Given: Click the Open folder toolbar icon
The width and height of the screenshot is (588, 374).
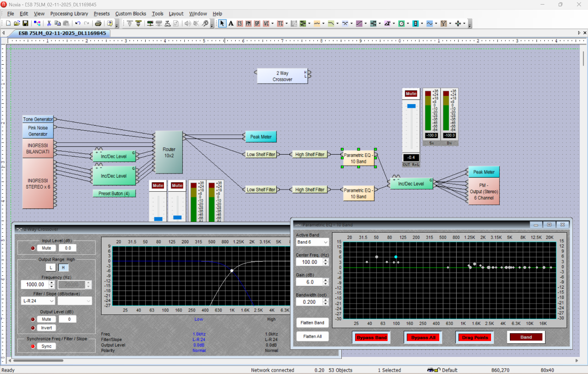Looking at the screenshot, I should pyautogui.click(x=17, y=23).
